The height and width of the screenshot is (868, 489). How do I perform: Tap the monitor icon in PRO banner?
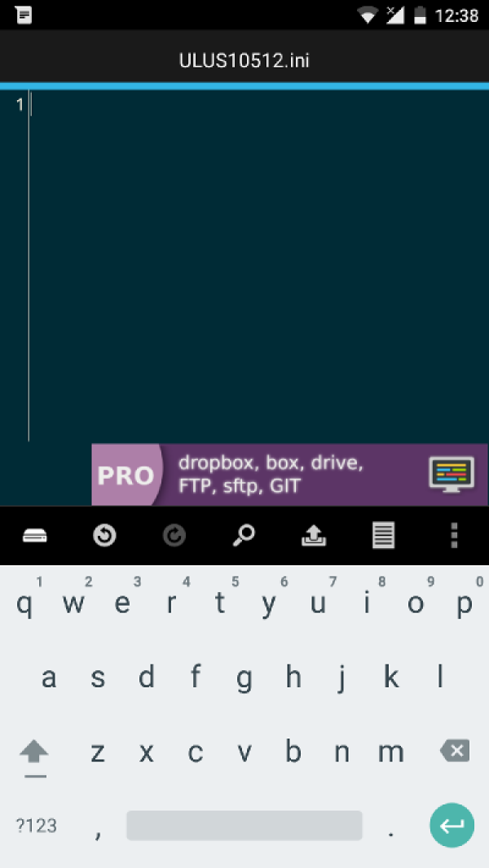[x=452, y=475]
